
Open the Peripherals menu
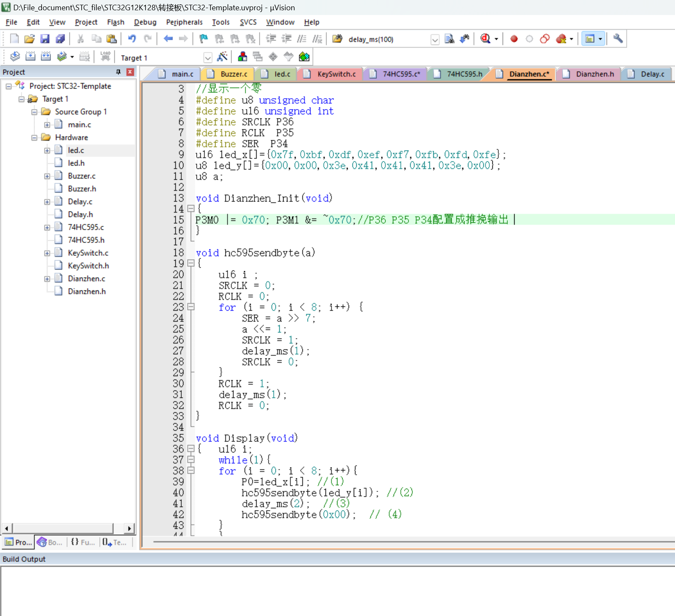(x=184, y=22)
